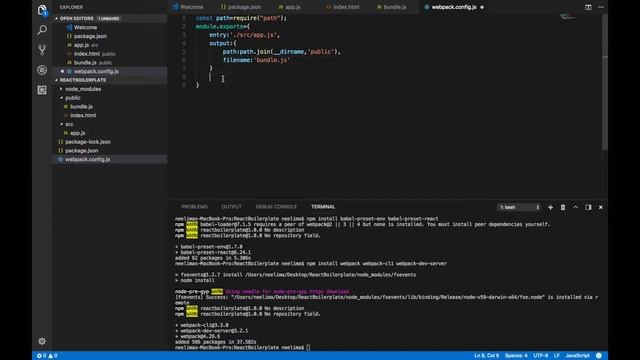This screenshot has width=640, height=360.
Task: Open bundle.js in Open Editors list
Action: coord(85,63)
